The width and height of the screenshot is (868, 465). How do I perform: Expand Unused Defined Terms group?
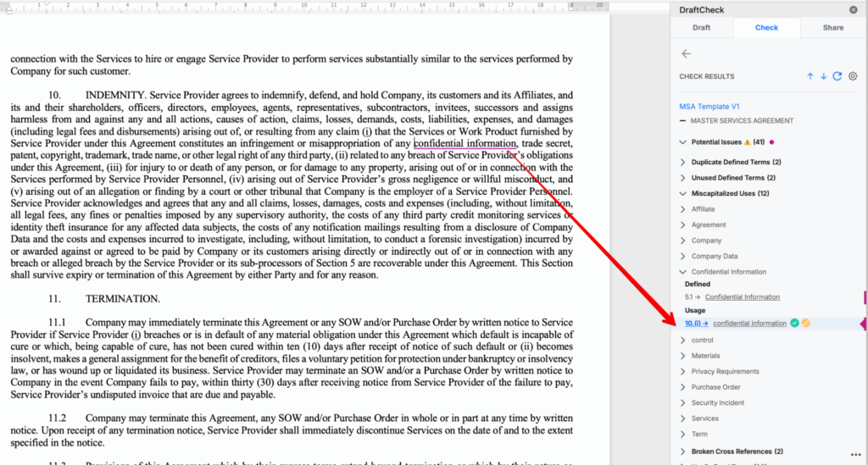pyautogui.click(x=684, y=178)
